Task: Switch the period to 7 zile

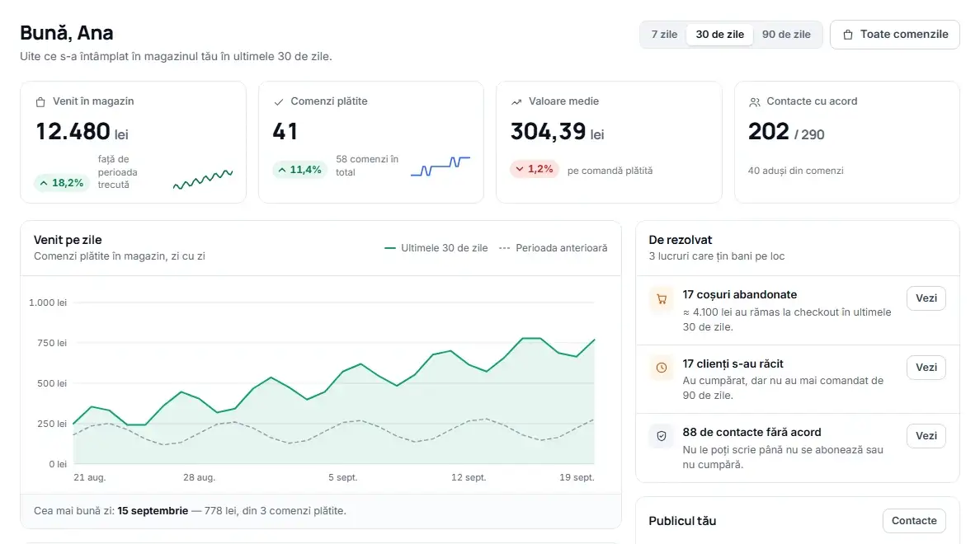Action: (x=664, y=35)
